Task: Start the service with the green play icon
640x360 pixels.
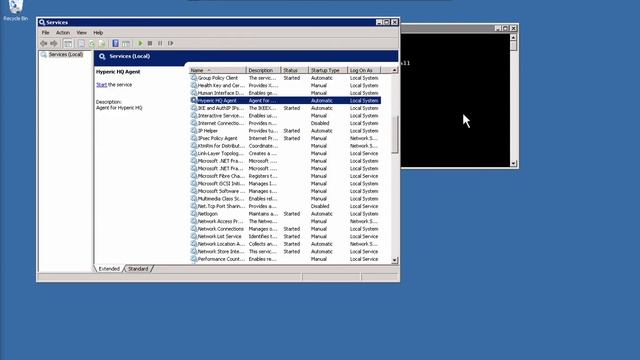Action: (140, 43)
